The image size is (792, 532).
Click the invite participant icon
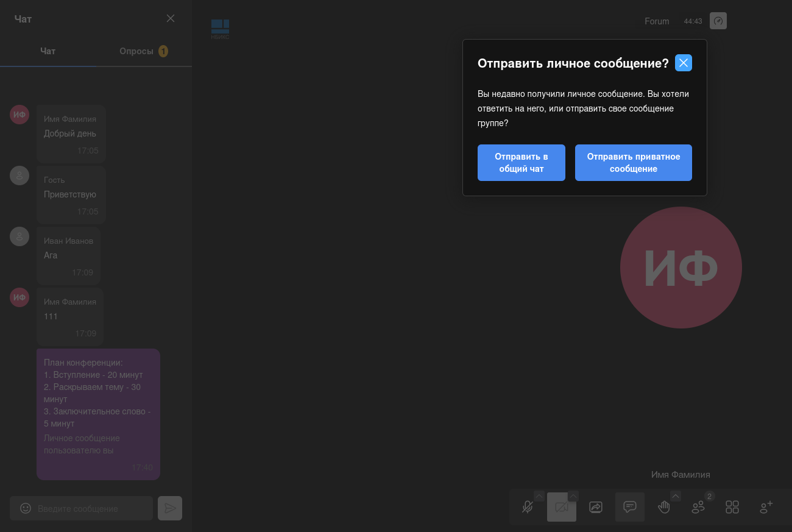[766, 507]
